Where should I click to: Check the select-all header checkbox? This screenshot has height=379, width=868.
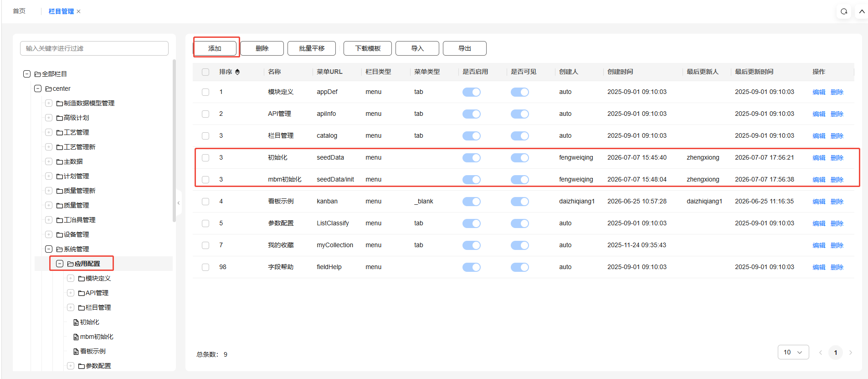[x=205, y=72]
